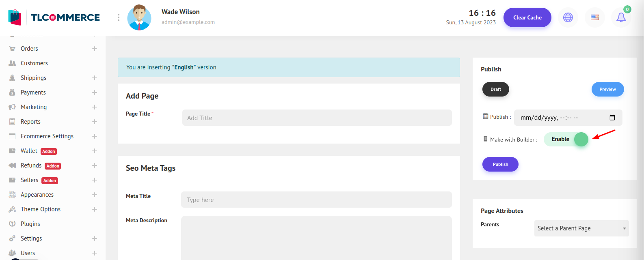Expand the Orders submenu
This screenshot has width=644, height=260.
coord(95,49)
